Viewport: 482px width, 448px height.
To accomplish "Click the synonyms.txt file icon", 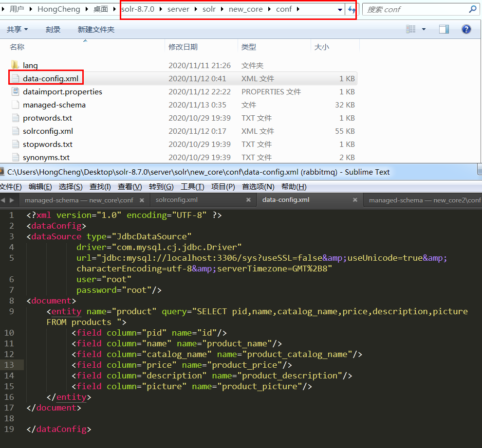I will click(16, 157).
